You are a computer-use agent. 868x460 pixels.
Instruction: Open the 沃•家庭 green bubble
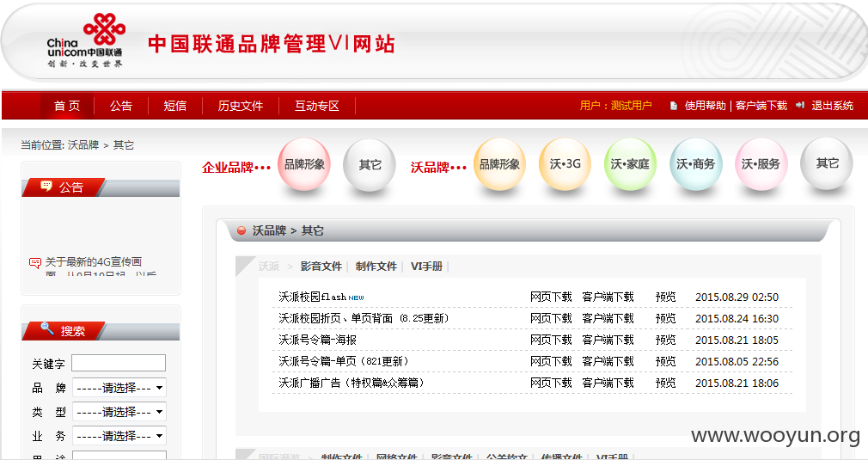pos(630,164)
